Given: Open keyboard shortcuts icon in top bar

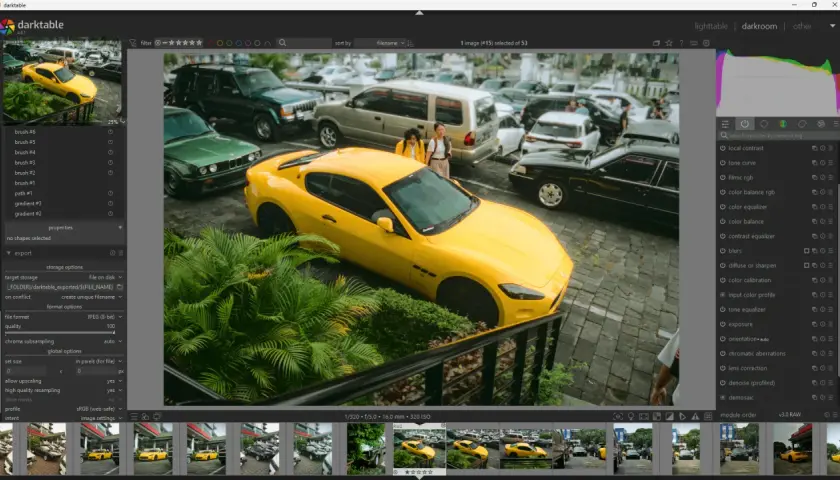Looking at the screenshot, I should (x=694, y=43).
